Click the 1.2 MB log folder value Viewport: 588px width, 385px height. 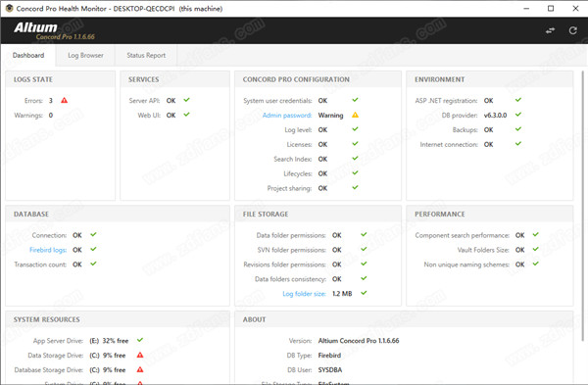click(342, 294)
